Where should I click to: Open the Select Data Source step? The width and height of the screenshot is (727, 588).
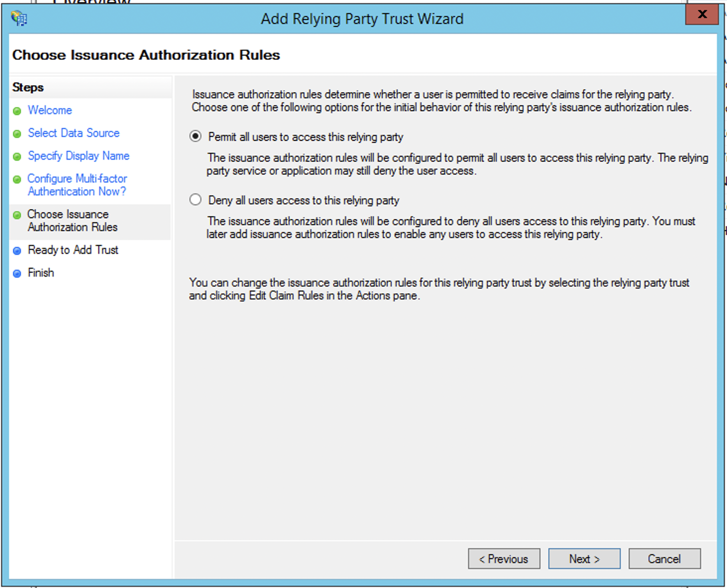pos(73,133)
